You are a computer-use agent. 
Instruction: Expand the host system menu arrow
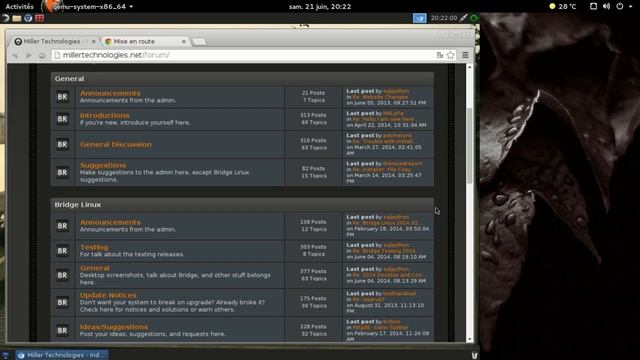(x=630, y=7)
